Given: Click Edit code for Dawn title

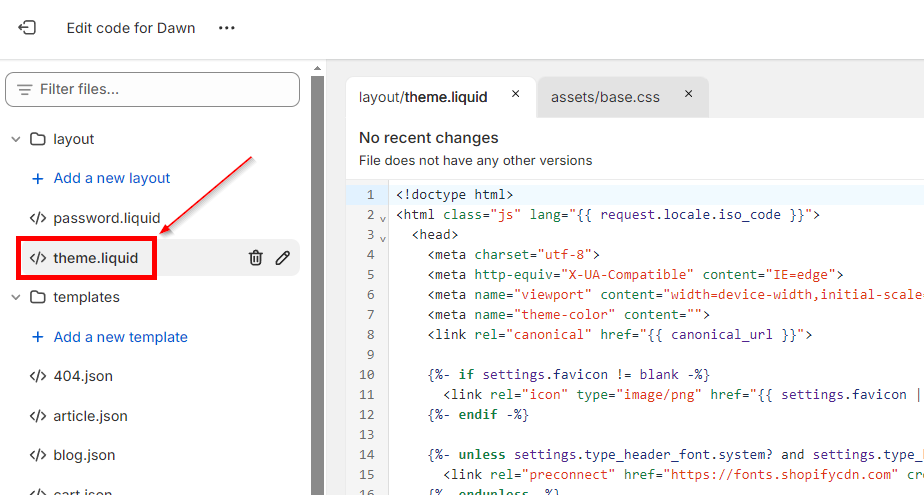Looking at the screenshot, I should 131,28.
